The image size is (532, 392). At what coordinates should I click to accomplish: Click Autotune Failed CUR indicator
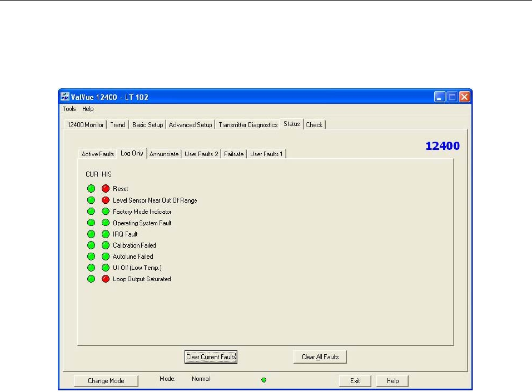pos(91,256)
